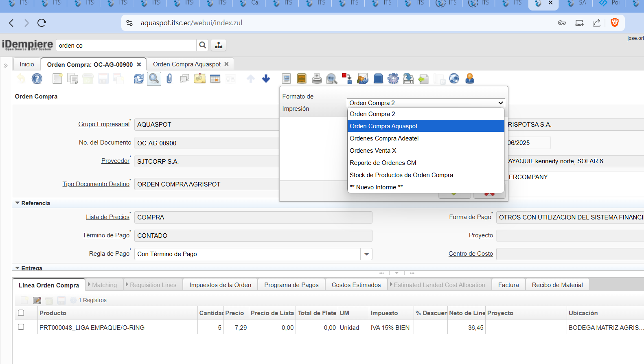This screenshot has height=364, width=644.
Task: Open the Formato de Impresión combo box
Action: point(425,103)
